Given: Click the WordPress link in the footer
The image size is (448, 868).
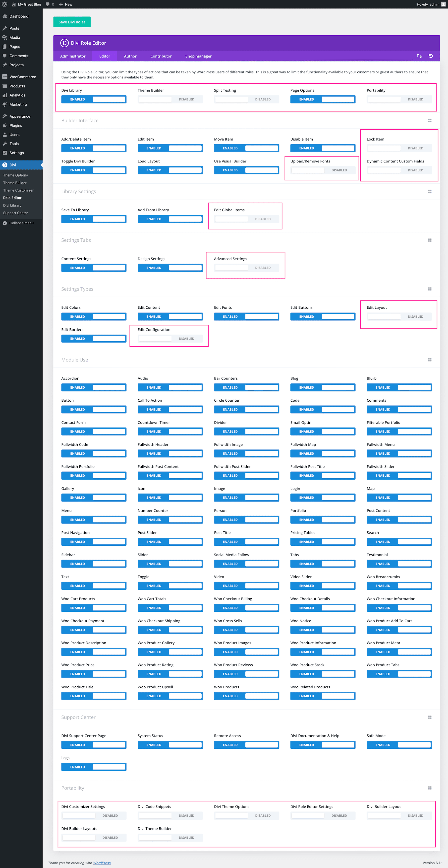Looking at the screenshot, I should pyautogui.click(x=102, y=863).
